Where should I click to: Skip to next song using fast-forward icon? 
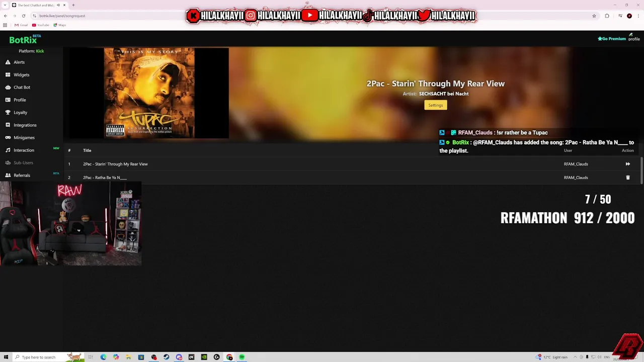coord(627,164)
